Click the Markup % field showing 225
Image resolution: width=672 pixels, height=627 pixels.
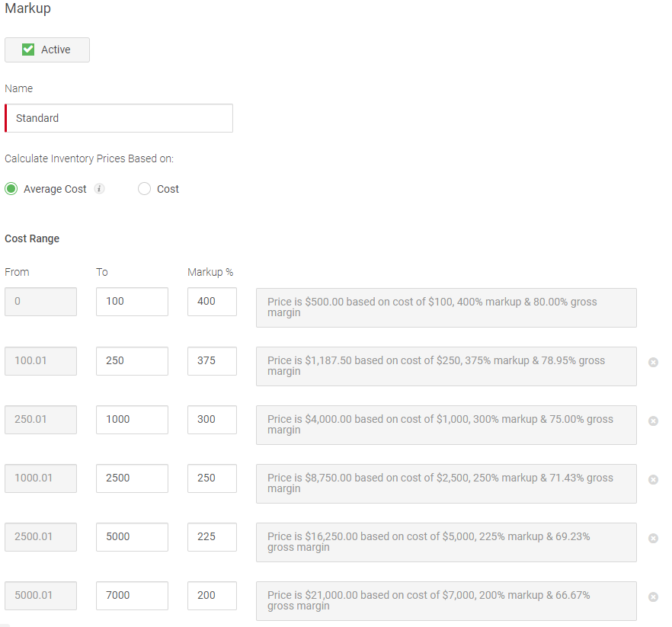pyautogui.click(x=210, y=537)
